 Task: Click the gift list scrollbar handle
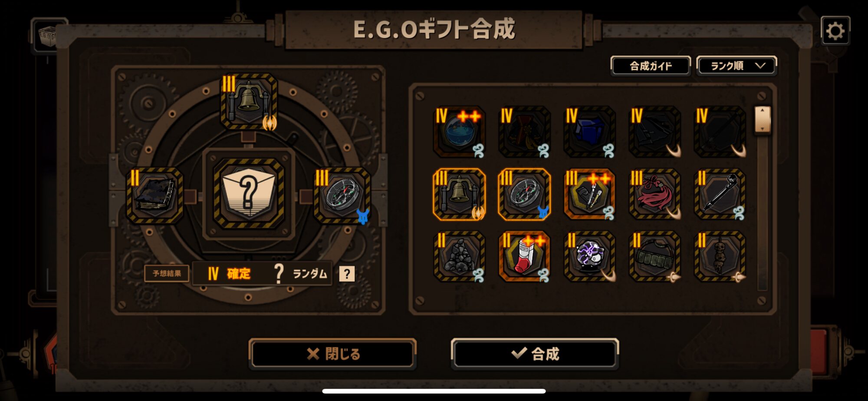coord(763,119)
